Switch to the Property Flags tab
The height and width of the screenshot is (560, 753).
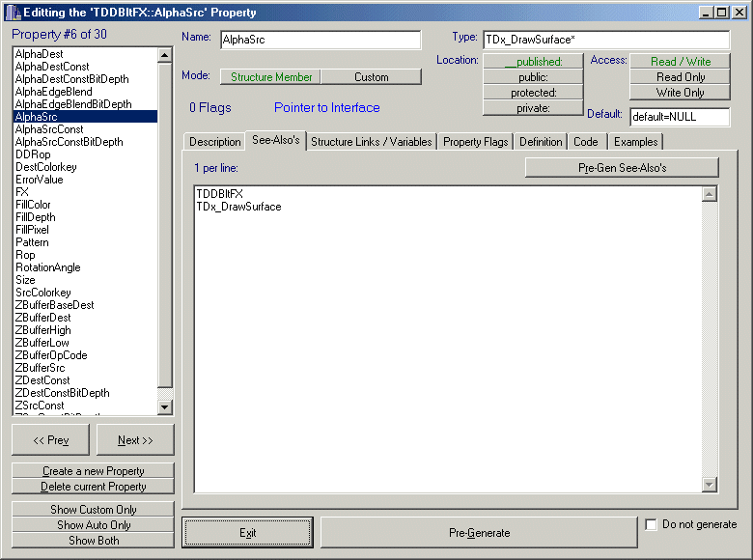pos(475,142)
